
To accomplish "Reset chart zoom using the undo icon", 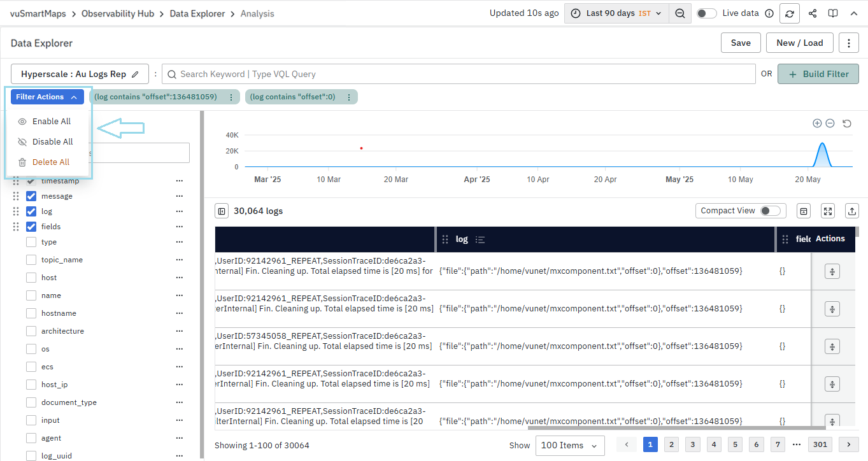I will pos(847,124).
